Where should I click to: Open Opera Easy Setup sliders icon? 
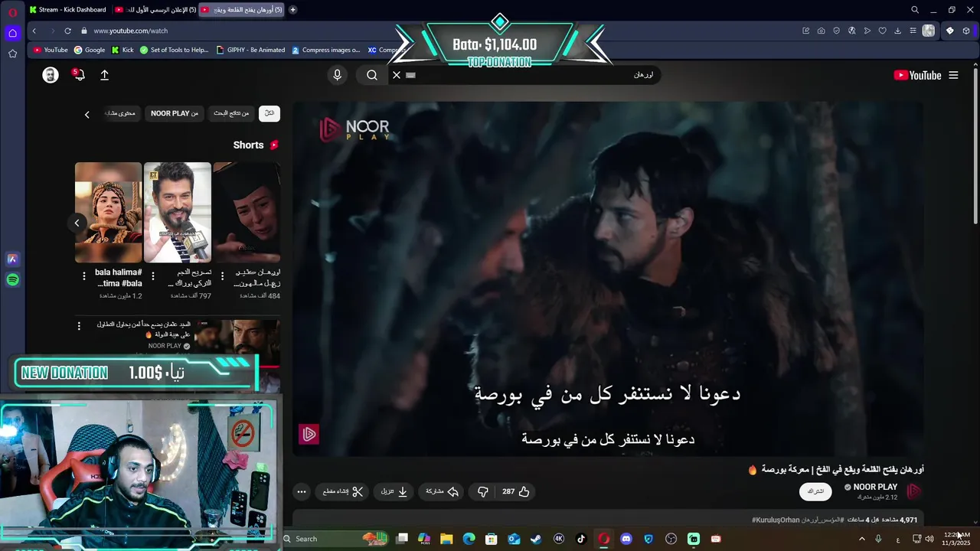click(x=913, y=31)
